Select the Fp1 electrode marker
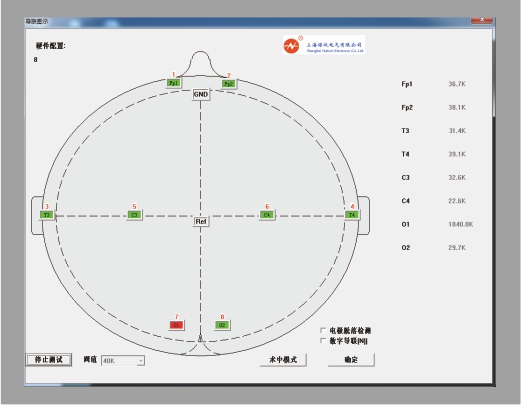 pos(174,83)
